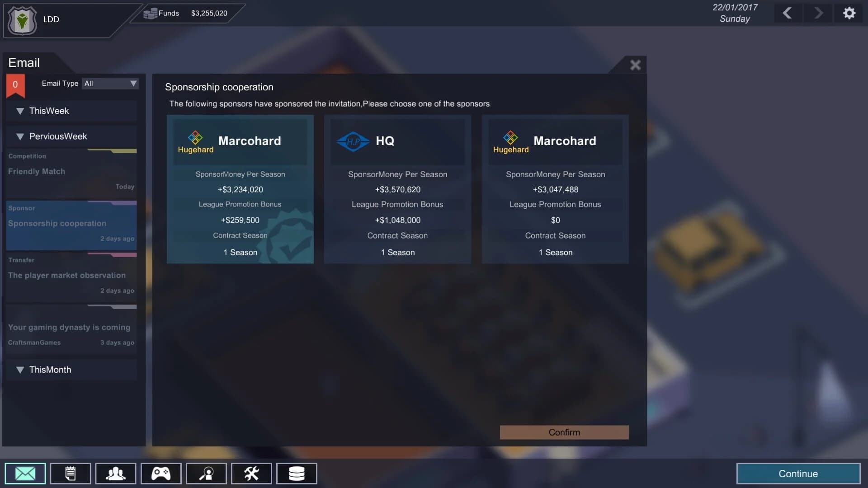The width and height of the screenshot is (868, 488).
Task: Open the Email Type dropdown
Action: 110,84
